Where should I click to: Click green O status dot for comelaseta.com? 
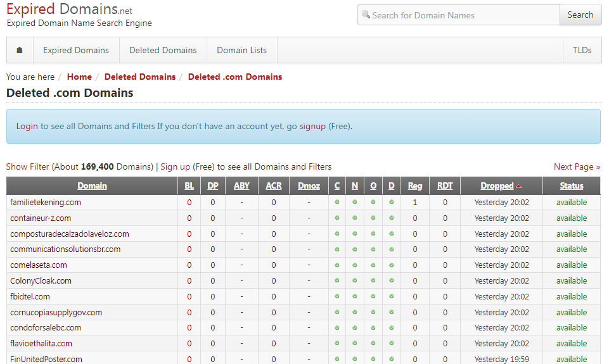(373, 265)
